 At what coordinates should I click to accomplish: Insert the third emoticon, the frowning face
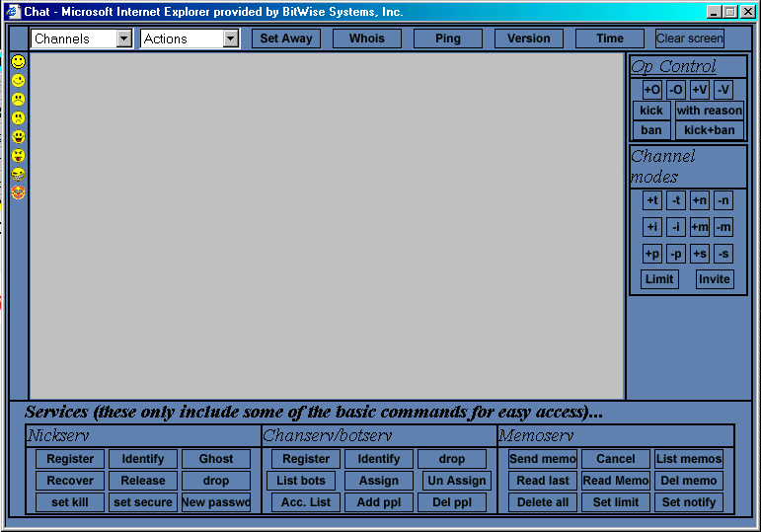[18, 99]
